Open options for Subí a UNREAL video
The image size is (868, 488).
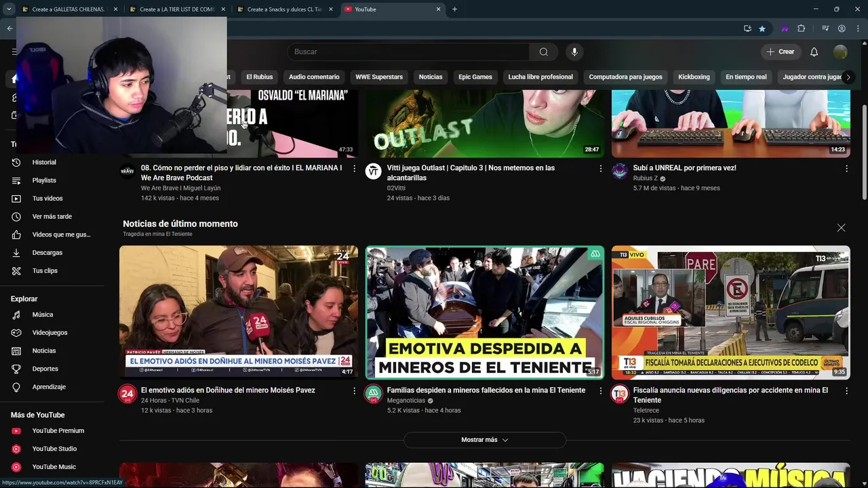846,168
